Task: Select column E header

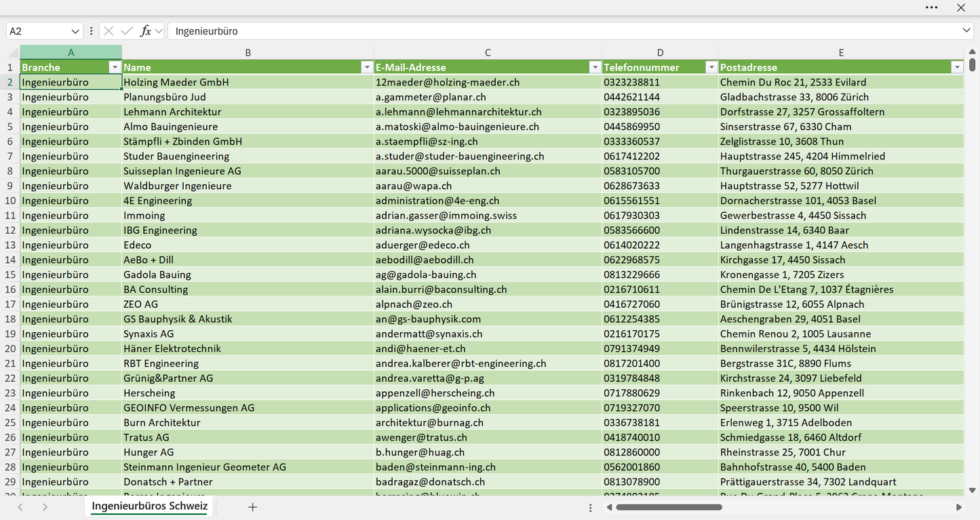Action: click(841, 52)
